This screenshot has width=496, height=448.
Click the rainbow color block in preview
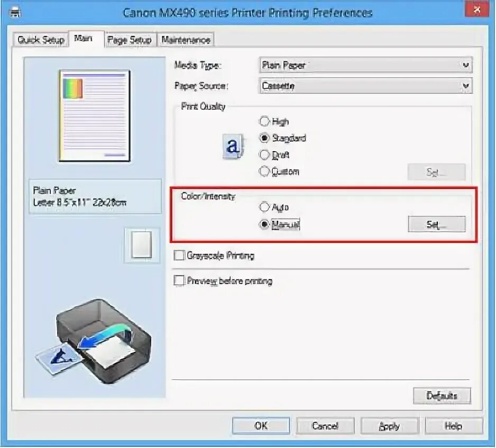pos(73,88)
